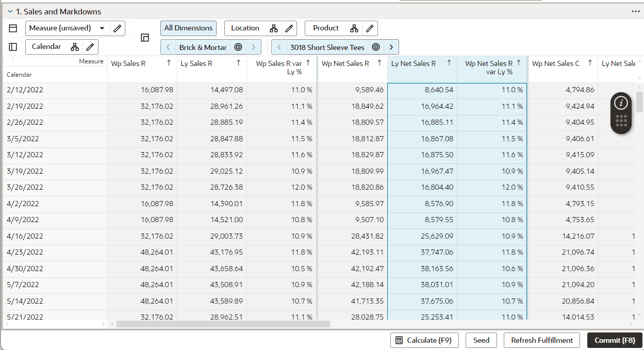
Task: Click the edit pencil next to Measure (unsaved)
Action: coord(117,28)
